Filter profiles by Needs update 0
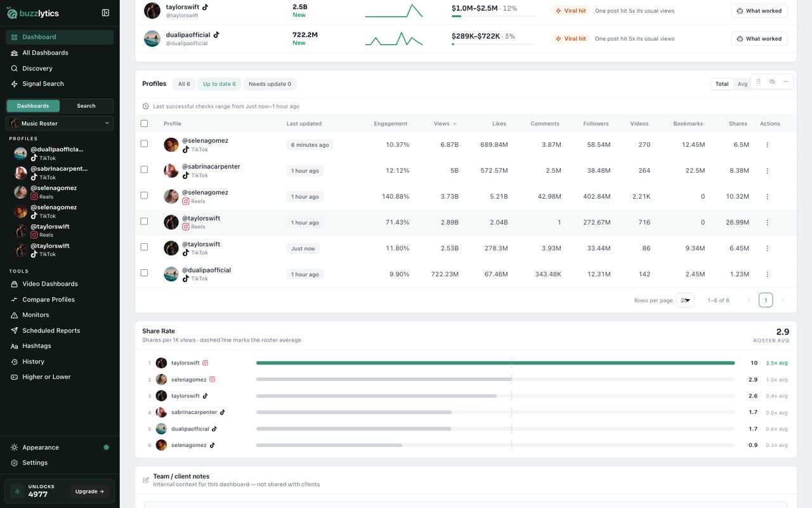 [x=270, y=84]
